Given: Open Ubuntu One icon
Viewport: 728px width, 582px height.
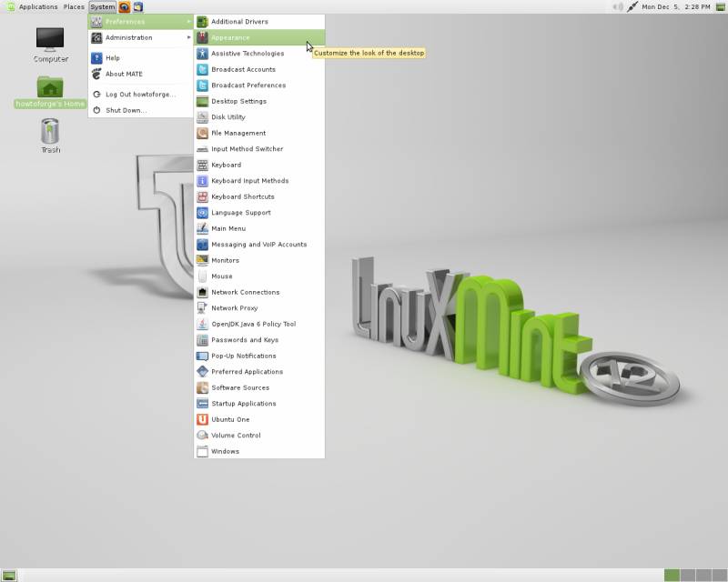Looking at the screenshot, I should click(x=202, y=419).
